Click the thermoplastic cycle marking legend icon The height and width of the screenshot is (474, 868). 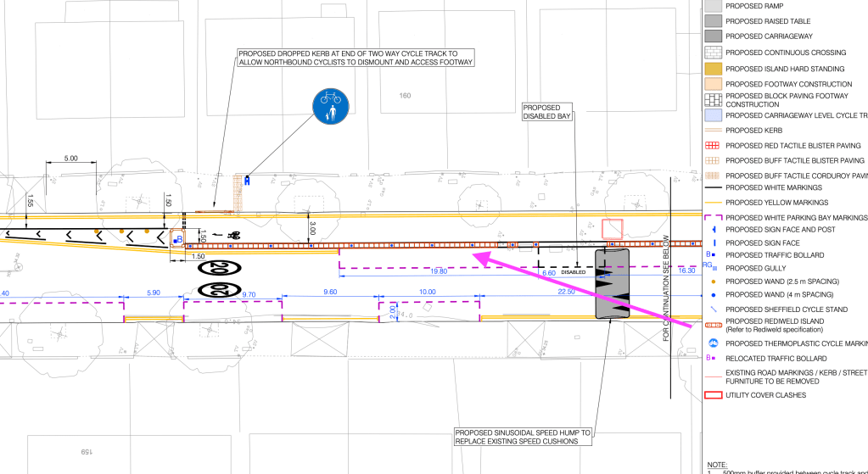713,343
